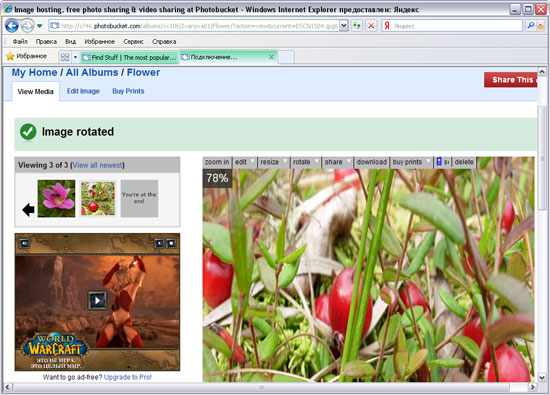Click the vertical scrollbar up arrow

(x=542, y=72)
